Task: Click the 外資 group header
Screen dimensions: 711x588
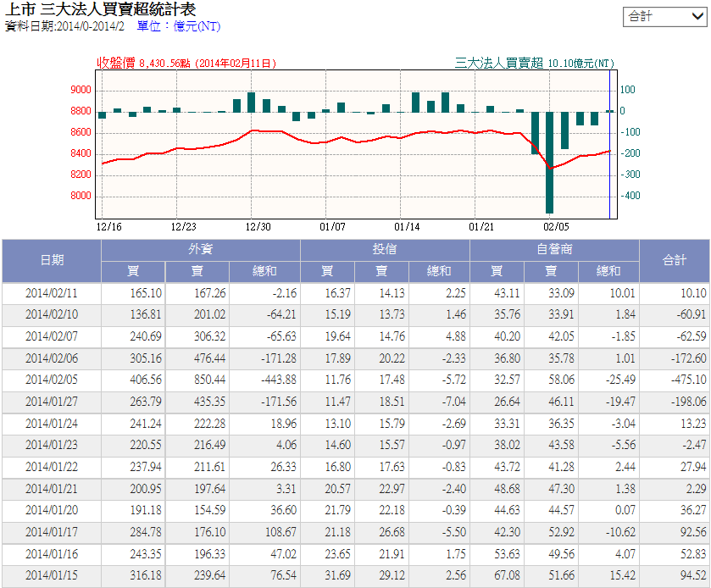Action: coord(201,250)
